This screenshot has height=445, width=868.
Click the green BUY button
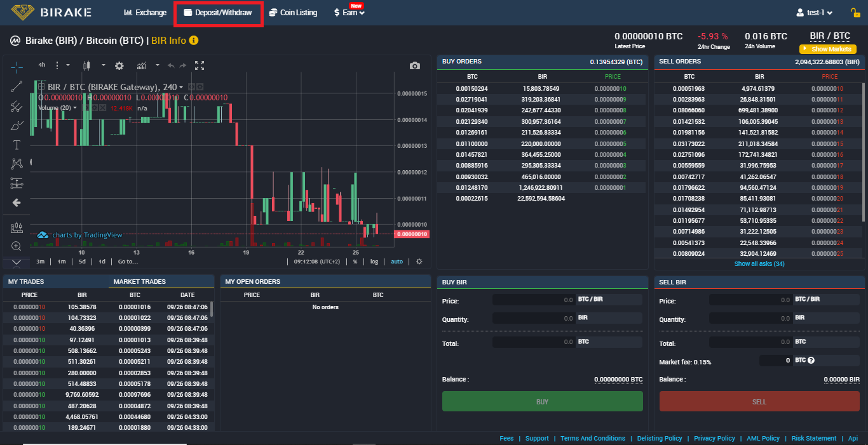[543, 402]
